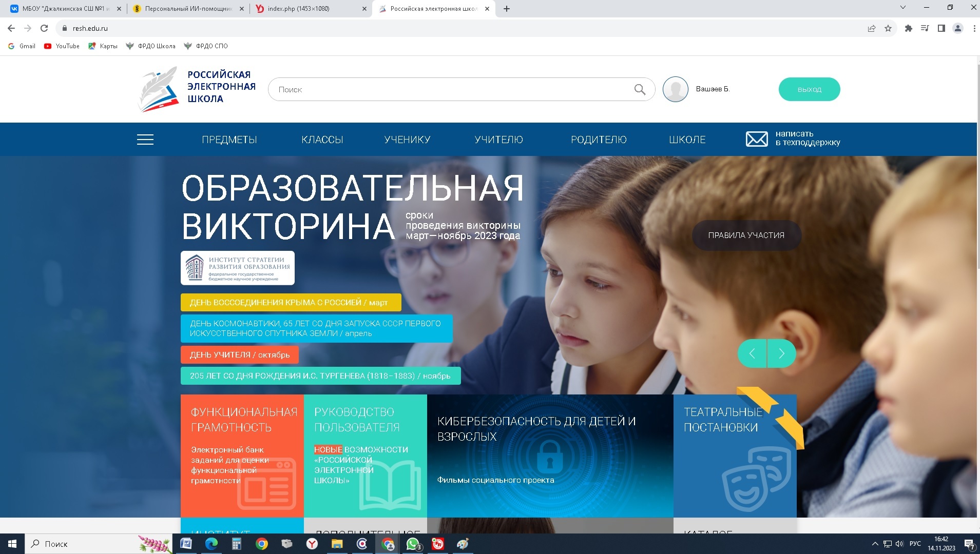Viewport: 980px width, 554px height.
Task: Open the hamburger menu icon
Action: pos(145,140)
